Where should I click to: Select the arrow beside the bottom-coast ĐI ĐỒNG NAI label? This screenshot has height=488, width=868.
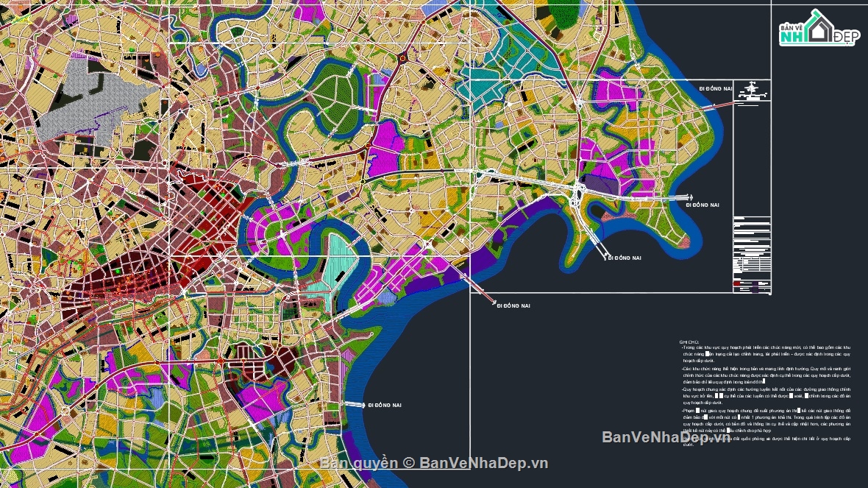[355, 405]
